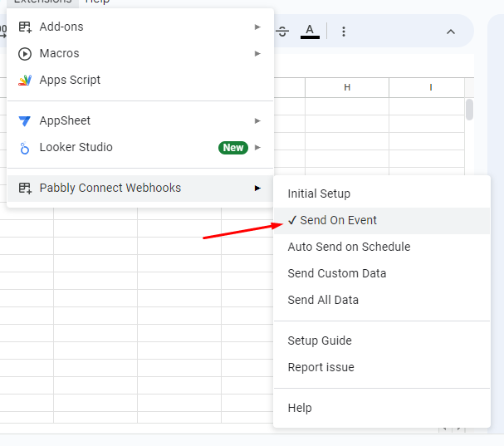Open the Add-ons menu entry
This screenshot has height=446, width=504.
[x=140, y=27]
